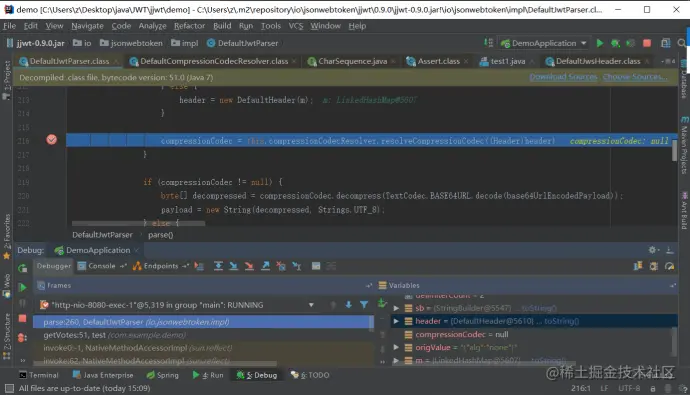This screenshot has width=690, height=395.
Task: Open the Refactor menu
Action: click(189, 26)
